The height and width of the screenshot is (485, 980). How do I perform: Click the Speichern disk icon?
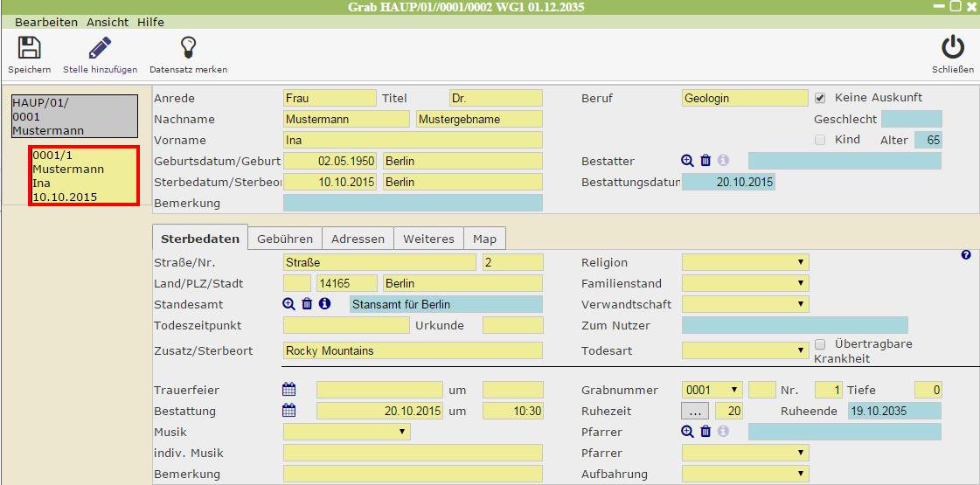tap(29, 48)
